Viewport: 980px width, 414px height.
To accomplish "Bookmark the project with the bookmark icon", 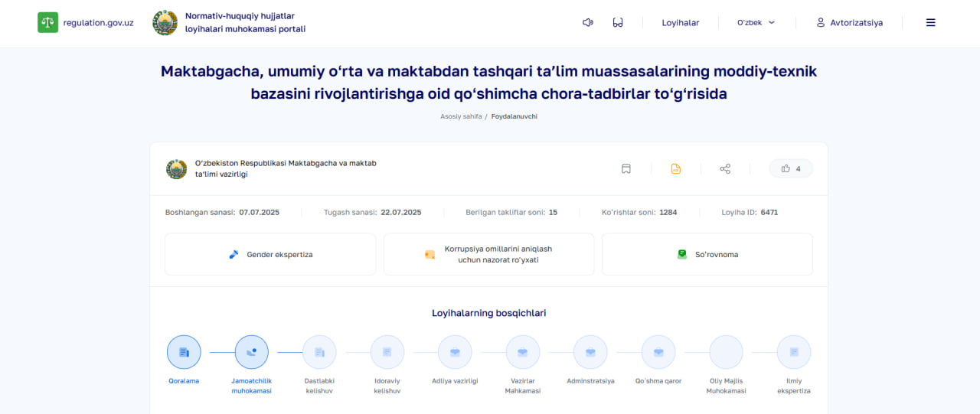I will [x=626, y=169].
